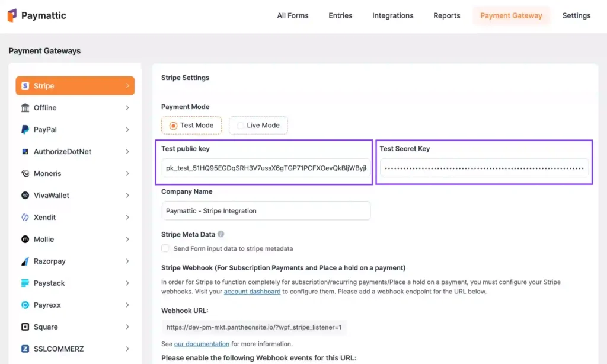The height and width of the screenshot is (364, 607).
Task: Expand the Stripe gateway chevron
Action: [127, 85]
